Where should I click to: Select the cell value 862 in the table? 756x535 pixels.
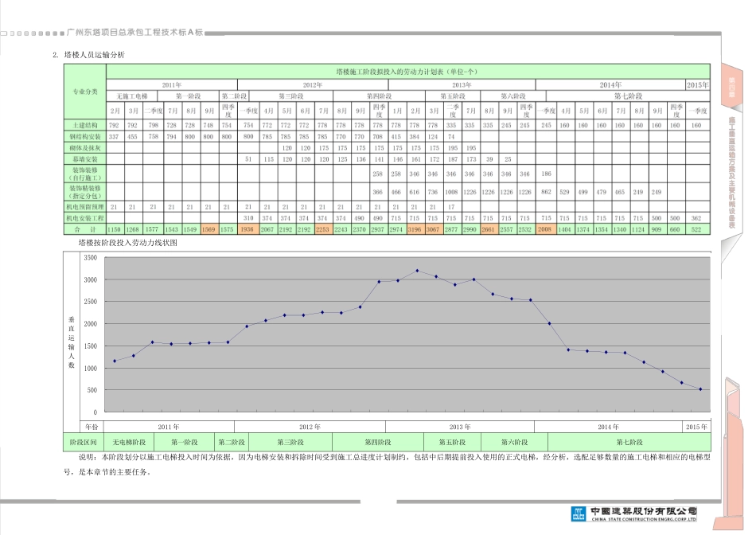pyautogui.click(x=546, y=192)
